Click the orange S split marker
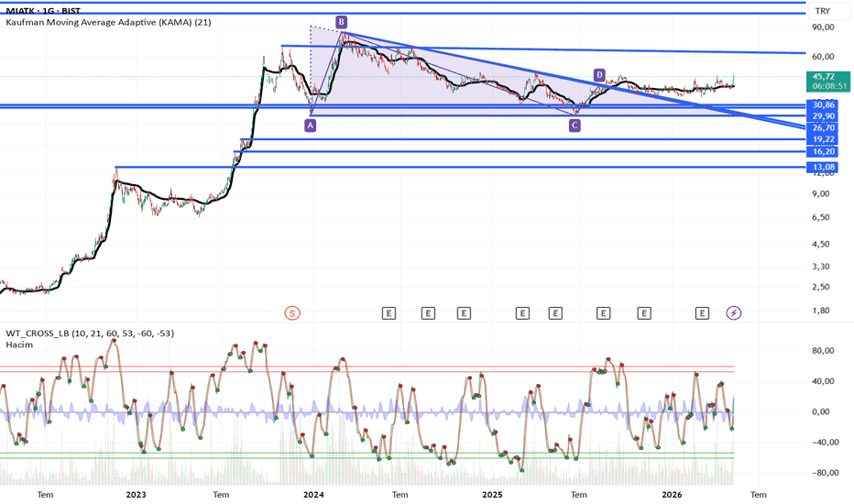Viewport: 854px width, 504px height. [x=292, y=313]
